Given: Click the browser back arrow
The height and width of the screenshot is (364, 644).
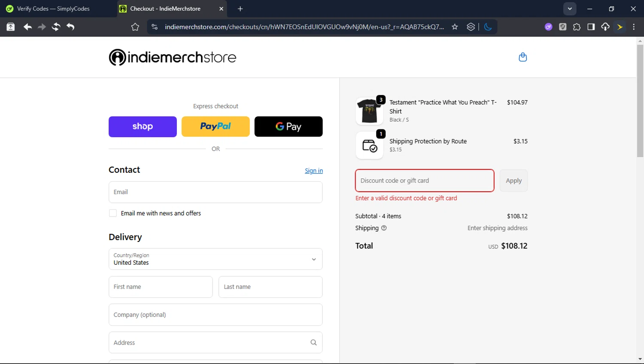Looking at the screenshot, I should (27, 27).
